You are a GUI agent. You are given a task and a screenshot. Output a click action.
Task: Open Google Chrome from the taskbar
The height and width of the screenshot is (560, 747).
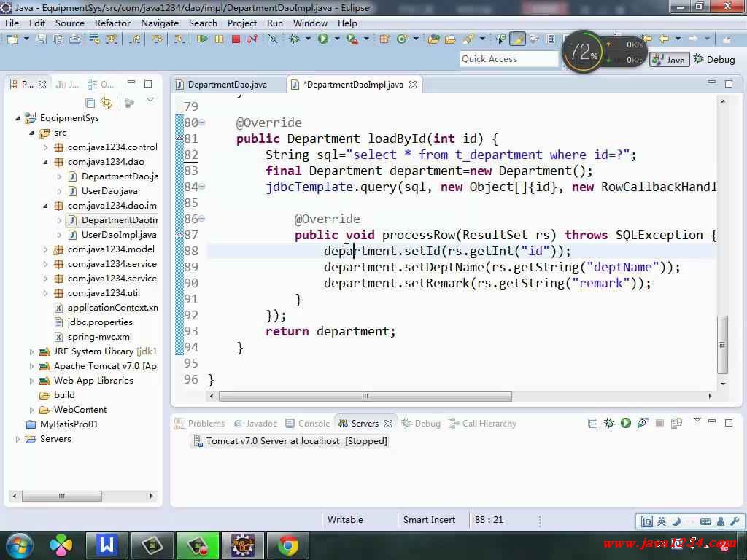(x=287, y=545)
